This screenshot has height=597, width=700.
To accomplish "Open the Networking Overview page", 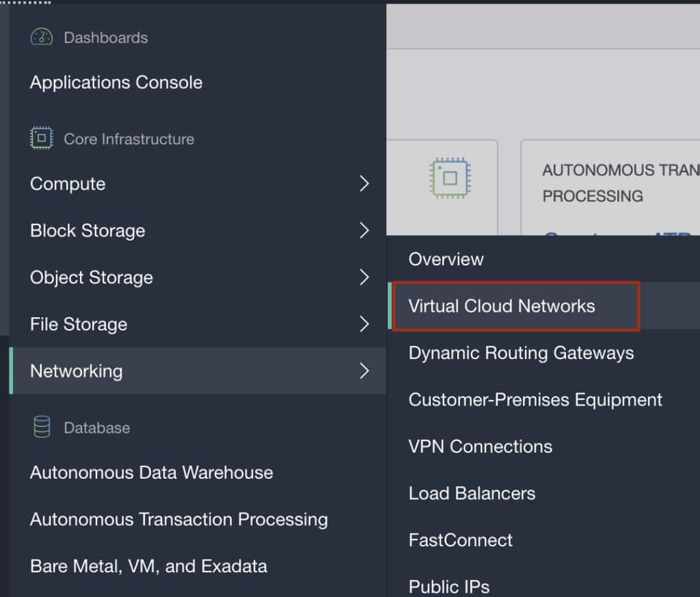I will [x=446, y=259].
